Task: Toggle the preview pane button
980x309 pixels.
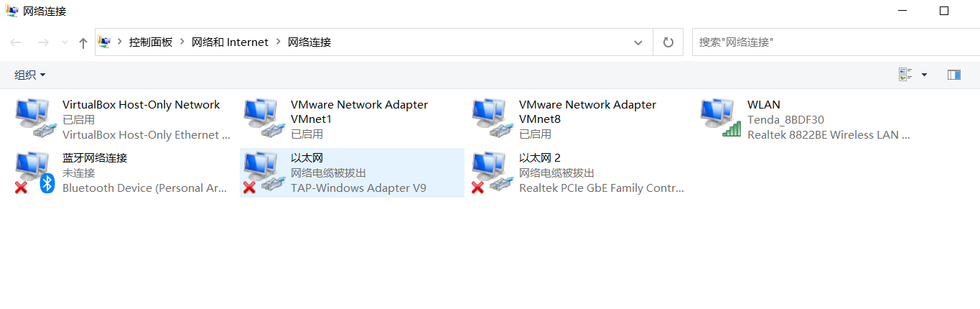Action: tap(954, 75)
